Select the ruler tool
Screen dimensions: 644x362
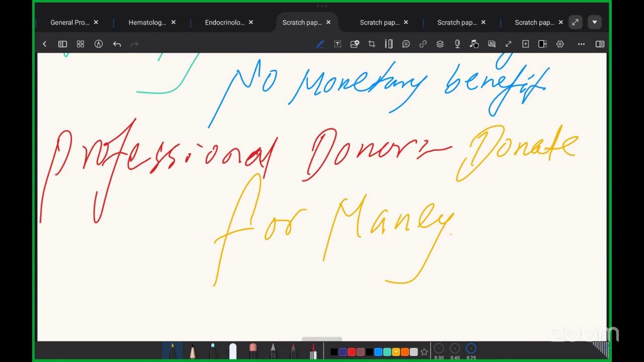click(x=389, y=44)
